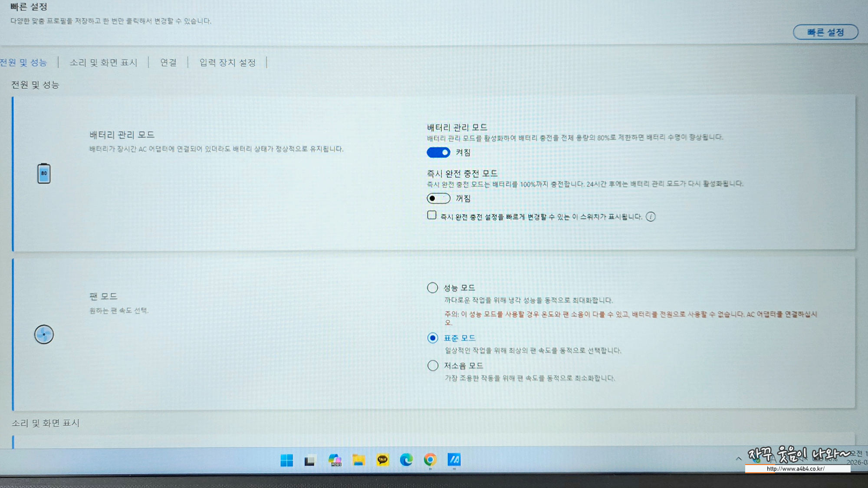Open Task View from the taskbar
The image size is (868, 488).
tap(310, 460)
